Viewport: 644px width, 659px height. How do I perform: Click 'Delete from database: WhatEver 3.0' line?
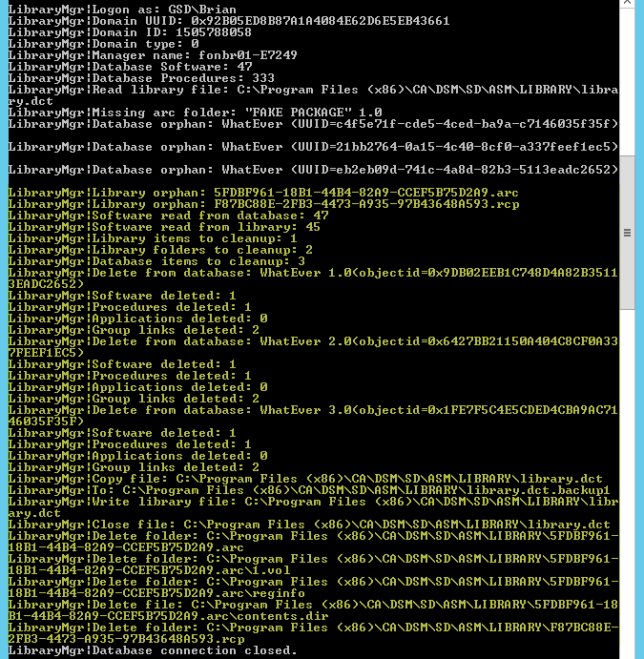pyautogui.click(x=313, y=415)
